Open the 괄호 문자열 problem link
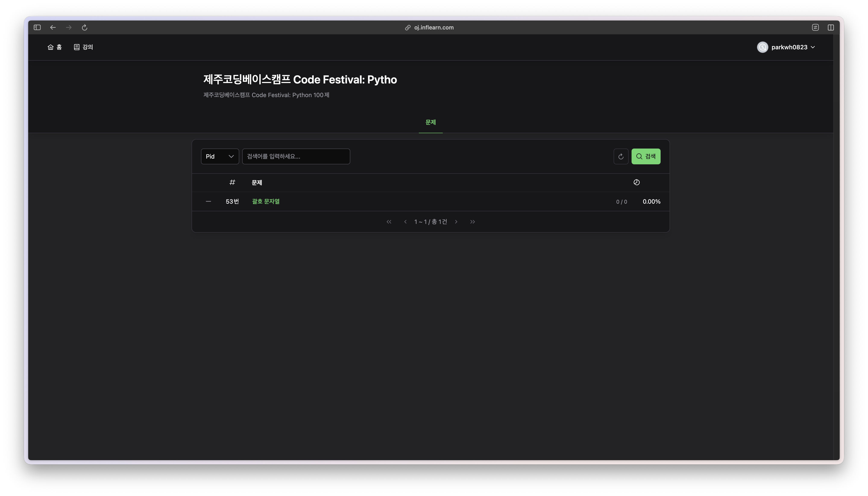868x496 pixels. [265, 202]
